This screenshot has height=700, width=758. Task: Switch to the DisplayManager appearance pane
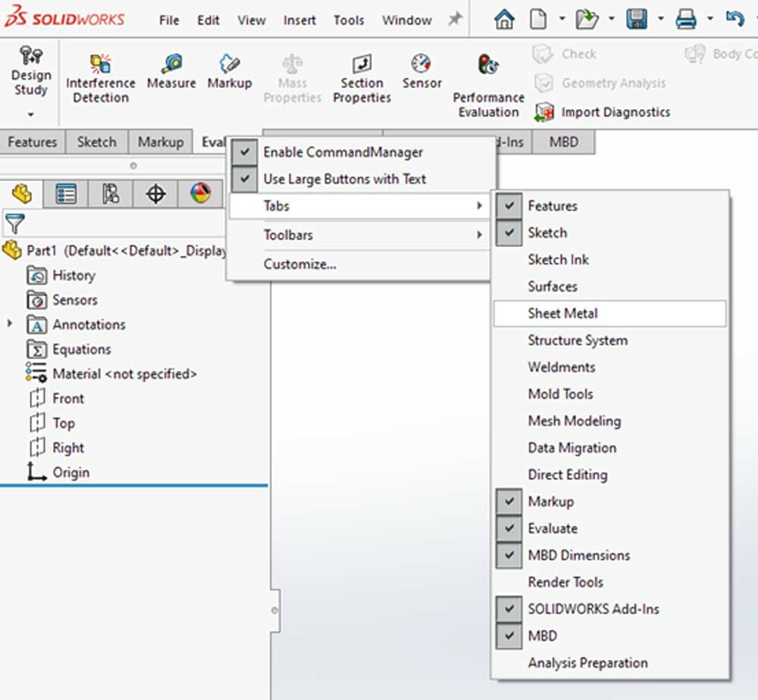click(x=199, y=194)
